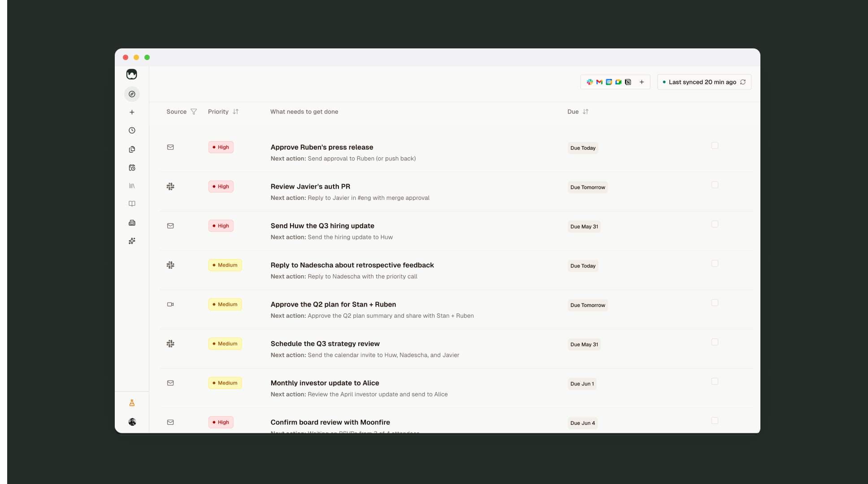Add a new integration with plus button
This screenshot has height=484, width=868.
tap(642, 82)
